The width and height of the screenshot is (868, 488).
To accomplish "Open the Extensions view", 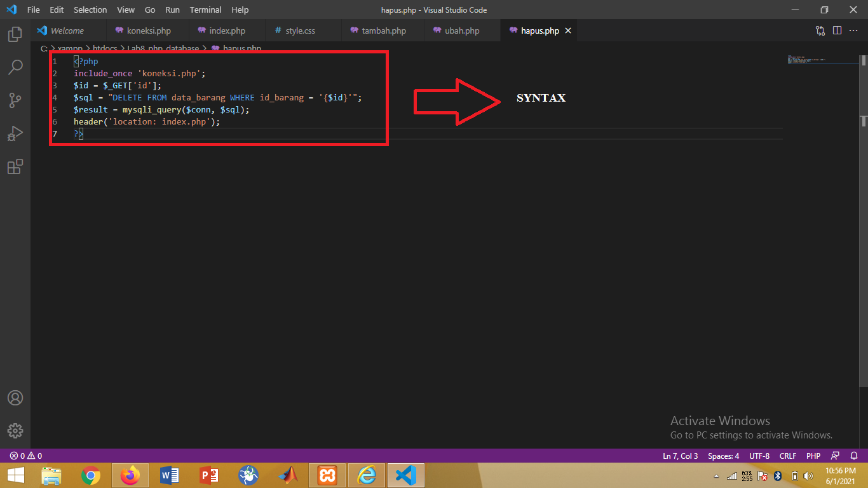I will pyautogui.click(x=15, y=166).
